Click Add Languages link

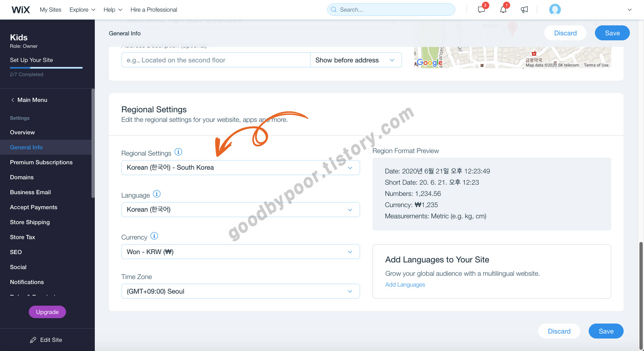point(405,284)
